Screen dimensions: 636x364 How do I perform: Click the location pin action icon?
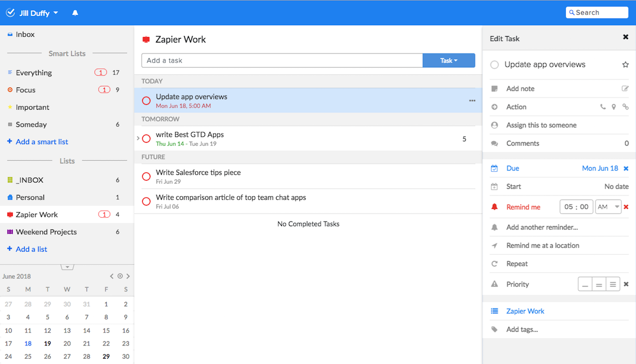[x=614, y=106]
